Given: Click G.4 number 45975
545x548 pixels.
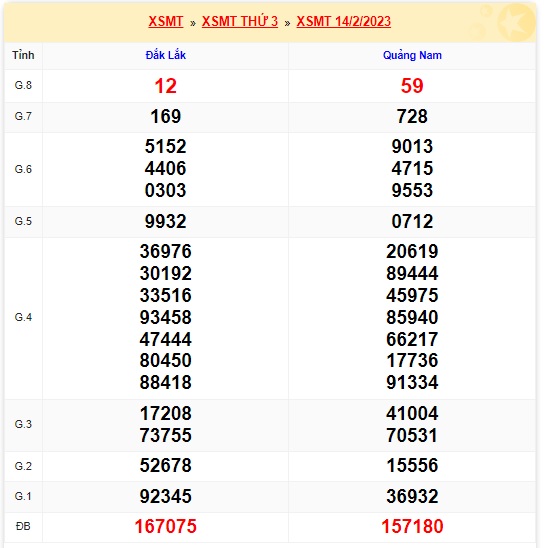Looking at the screenshot, I should 412,295.
